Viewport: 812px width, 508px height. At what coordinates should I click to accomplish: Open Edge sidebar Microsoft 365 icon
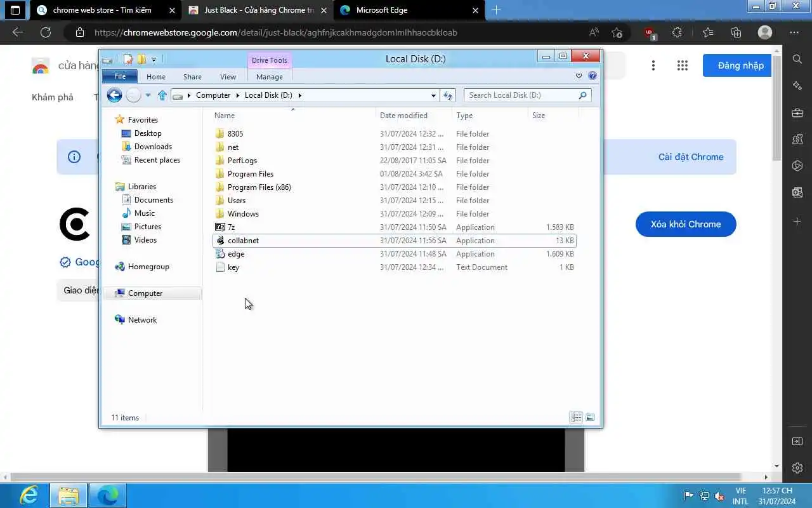[x=797, y=166]
